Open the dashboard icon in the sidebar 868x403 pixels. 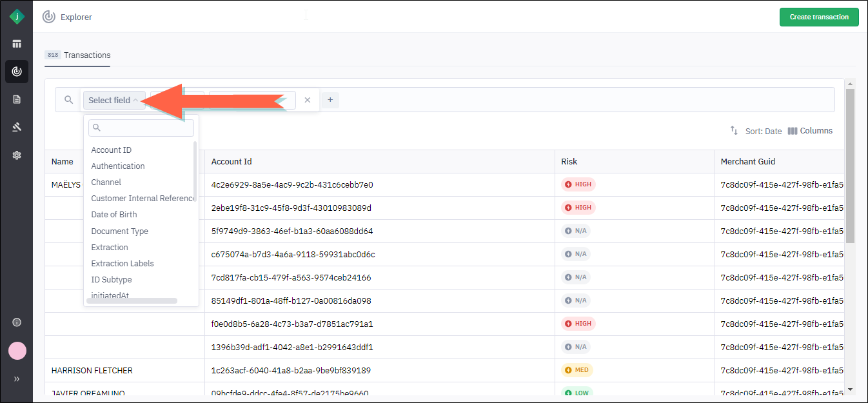pyautogui.click(x=17, y=44)
